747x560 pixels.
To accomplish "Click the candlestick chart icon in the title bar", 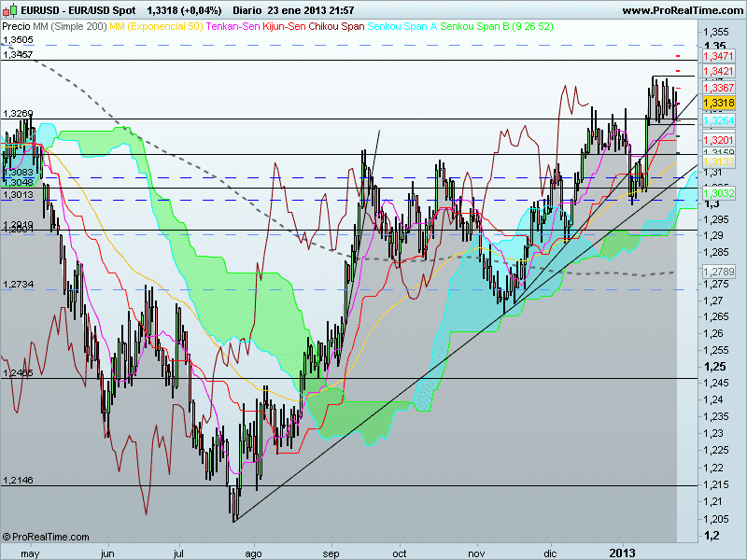I will point(9,8).
